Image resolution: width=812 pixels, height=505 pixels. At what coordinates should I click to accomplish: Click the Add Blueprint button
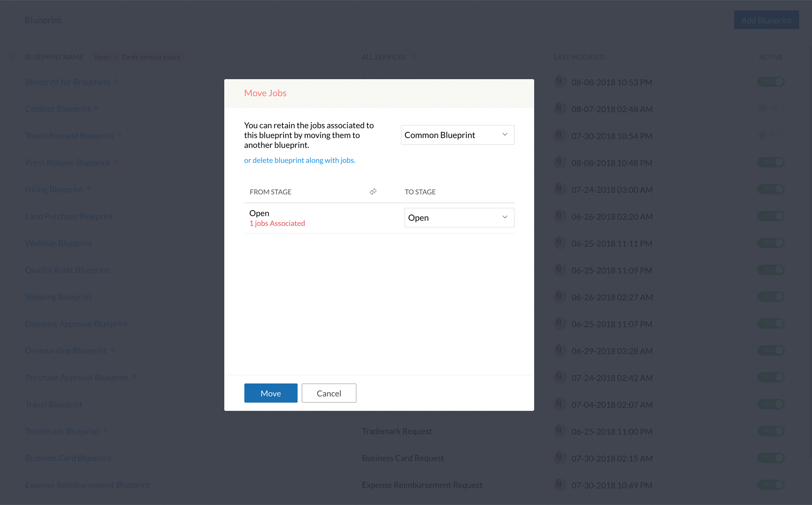coord(766,20)
